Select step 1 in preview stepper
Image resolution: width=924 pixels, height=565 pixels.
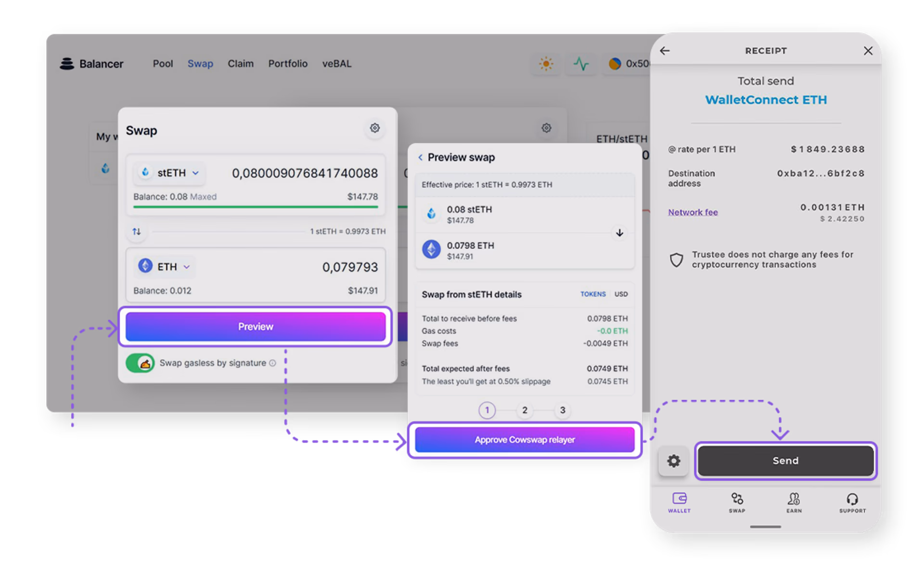tap(487, 410)
